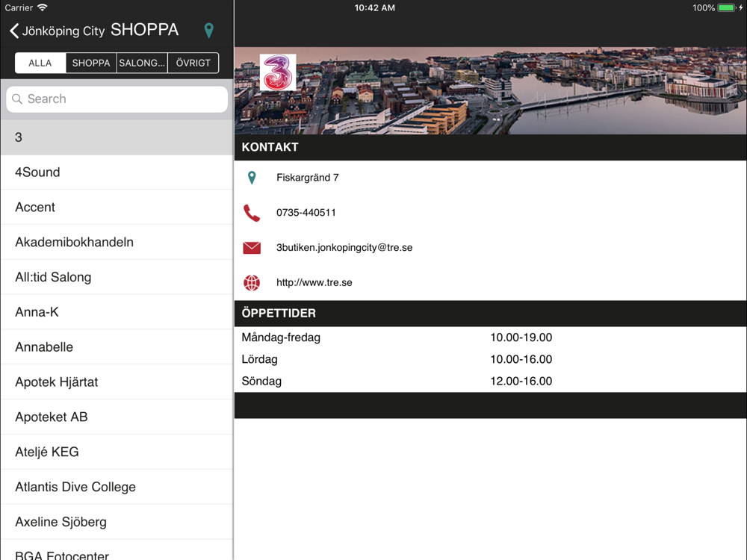Screen dimensions: 747x560
Task: Open 4Sound in the store list
Action: [x=117, y=172]
